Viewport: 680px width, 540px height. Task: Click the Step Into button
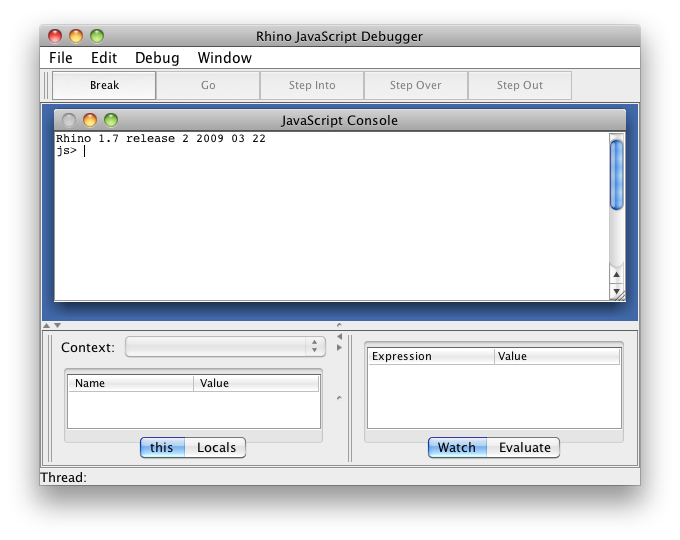coord(312,85)
